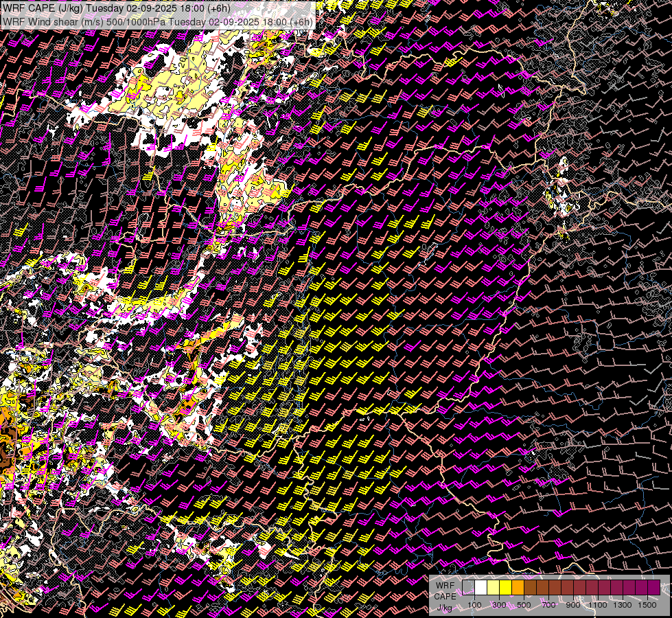Click the legend value 1300
The image size is (672, 618).
(623, 605)
